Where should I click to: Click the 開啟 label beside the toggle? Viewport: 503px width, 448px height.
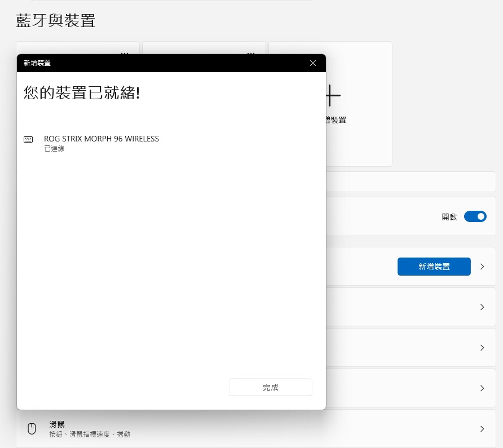tap(449, 217)
